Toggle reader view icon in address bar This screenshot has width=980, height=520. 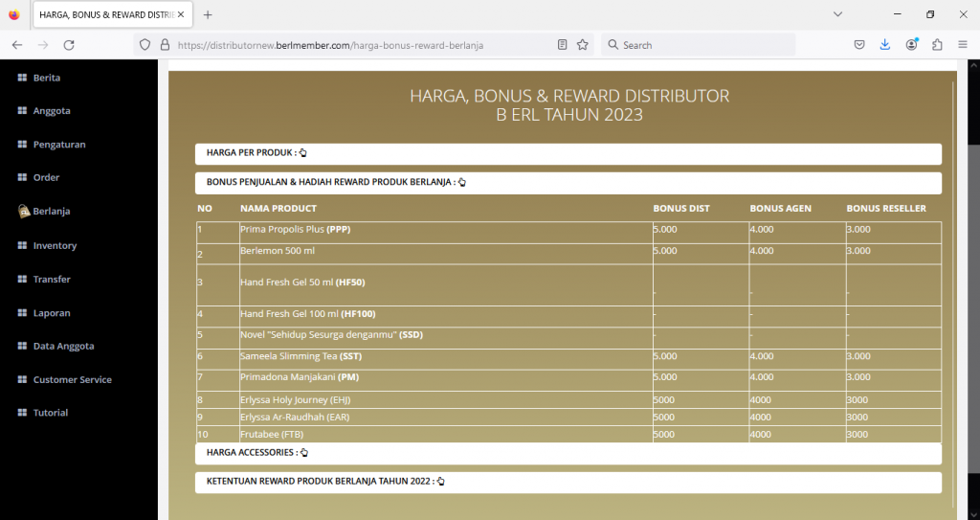(563, 45)
